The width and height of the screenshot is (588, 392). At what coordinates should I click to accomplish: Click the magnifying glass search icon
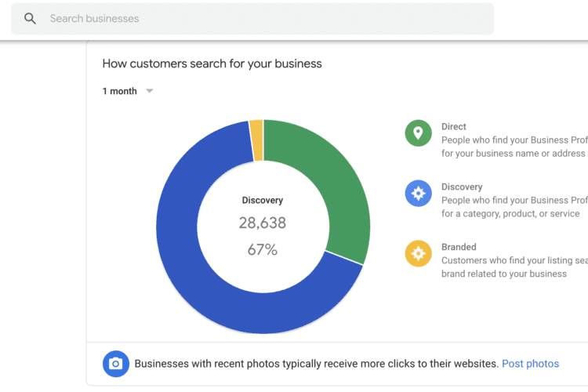pos(30,18)
